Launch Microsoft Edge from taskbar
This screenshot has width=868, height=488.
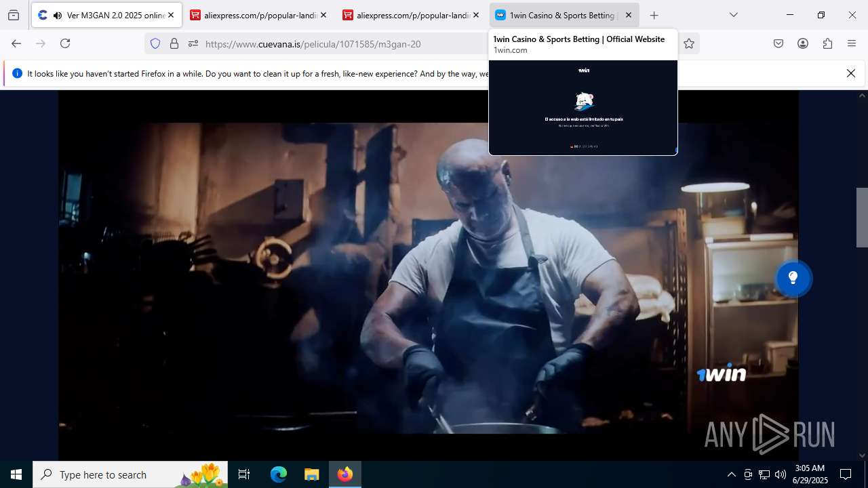(279, 474)
